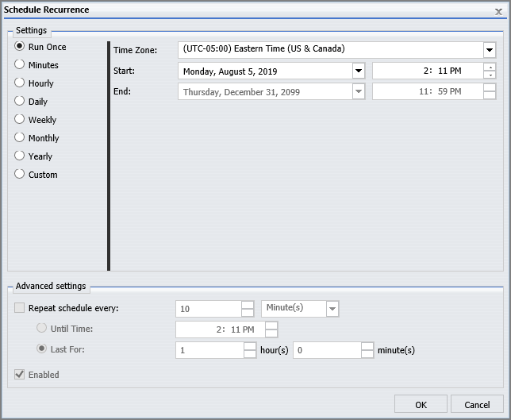Increase the Start time with up spinner
The image size is (511, 420).
click(490, 67)
